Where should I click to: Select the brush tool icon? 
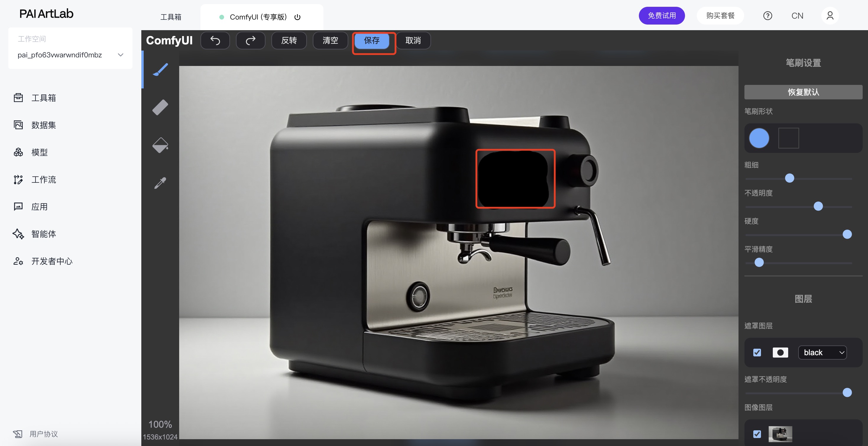pos(161,70)
